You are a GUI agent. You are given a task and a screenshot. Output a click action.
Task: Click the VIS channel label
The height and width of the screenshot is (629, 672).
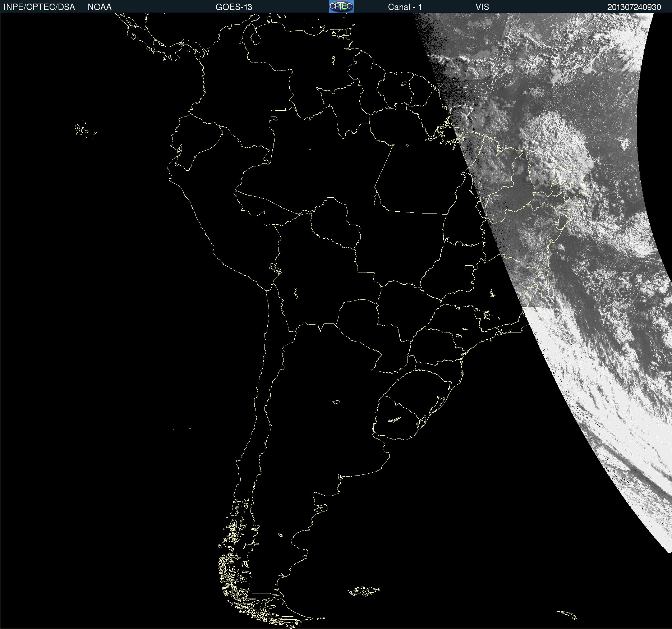(x=482, y=7)
